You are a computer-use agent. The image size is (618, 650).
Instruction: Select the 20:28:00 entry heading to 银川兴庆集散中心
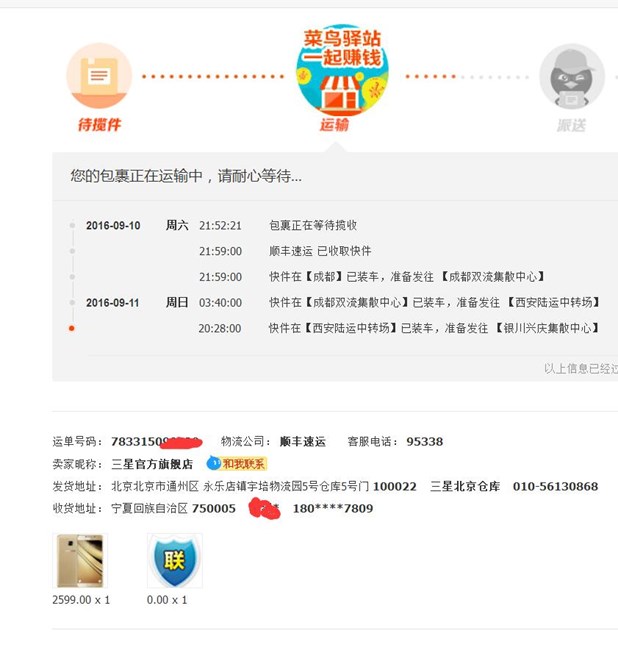coord(399,328)
